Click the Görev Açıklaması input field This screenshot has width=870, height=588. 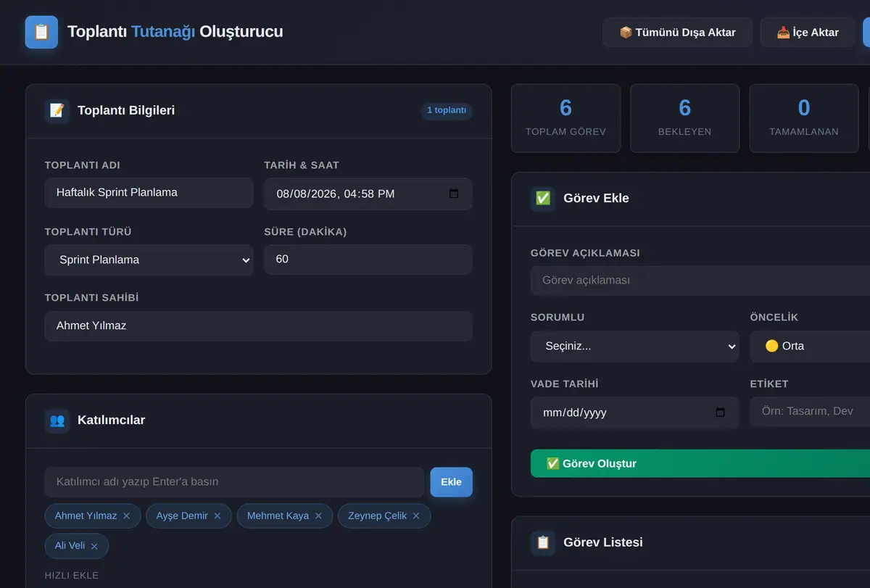[700, 281]
